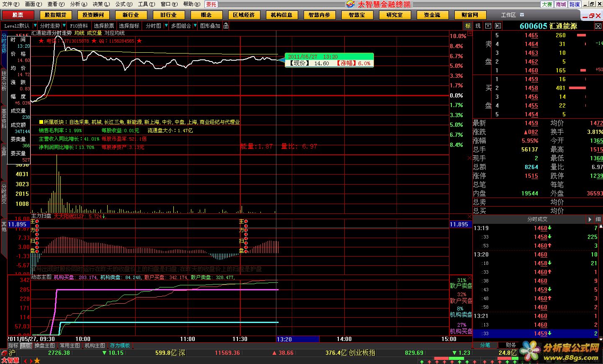This screenshot has height=364, width=603.
Task: Click the 委托 order icon in the title bar
Action: [x=211, y=4]
